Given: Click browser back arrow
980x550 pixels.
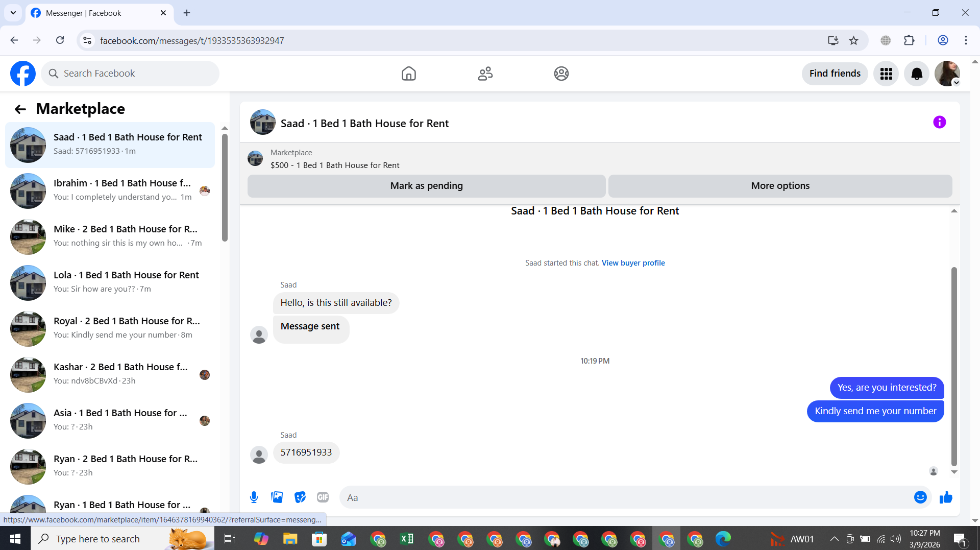Looking at the screenshot, I should pyautogui.click(x=14, y=40).
